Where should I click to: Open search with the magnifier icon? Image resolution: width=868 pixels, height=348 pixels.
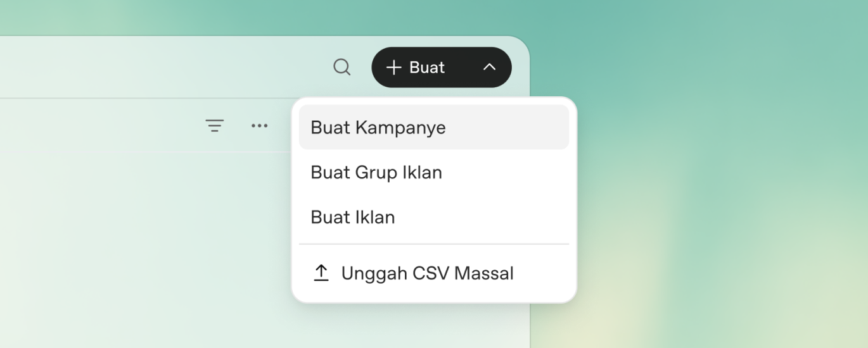[x=342, y=67]
